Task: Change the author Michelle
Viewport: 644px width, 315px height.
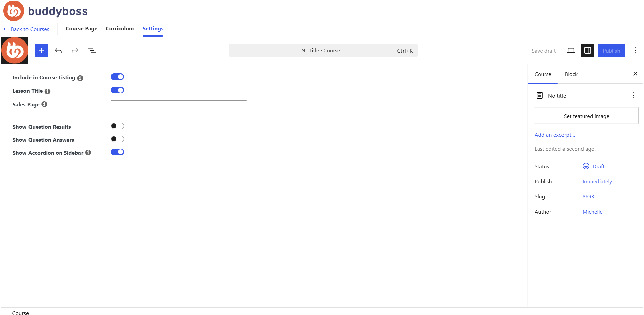Action: click(x=592, y=212)
